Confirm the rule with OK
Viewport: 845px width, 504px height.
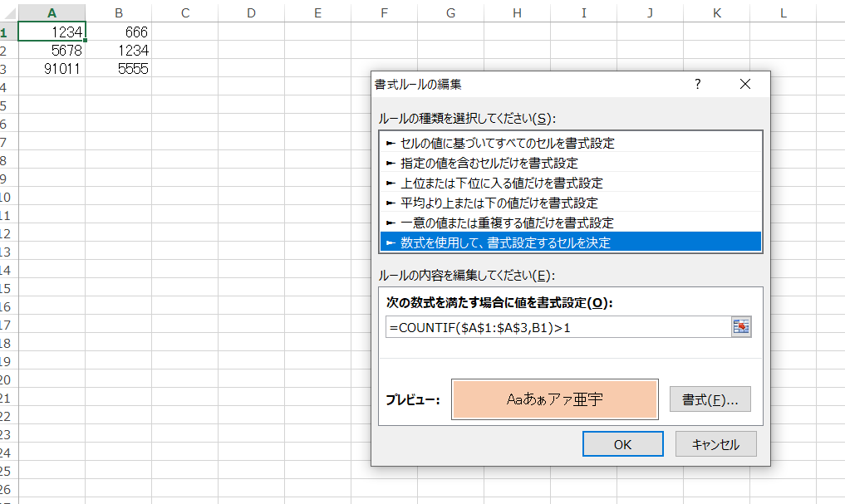pyautogui.click(x=622, y=443)
